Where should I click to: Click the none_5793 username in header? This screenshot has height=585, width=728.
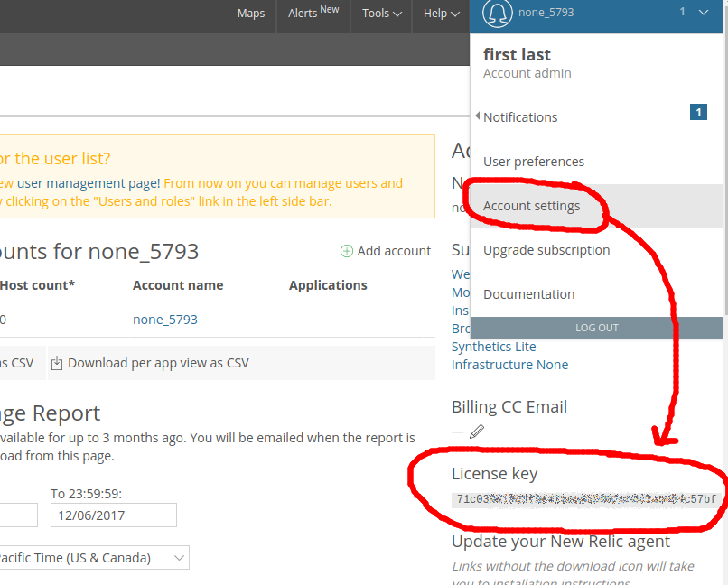(546, 13)
